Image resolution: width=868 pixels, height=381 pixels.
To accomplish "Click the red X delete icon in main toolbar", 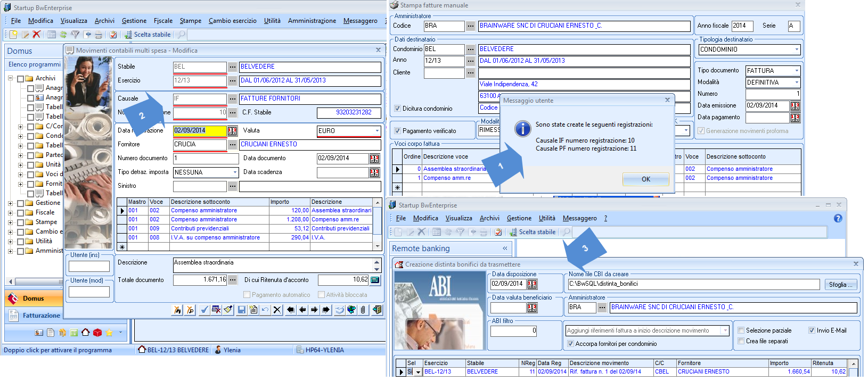I will click(x=37, y=35).
